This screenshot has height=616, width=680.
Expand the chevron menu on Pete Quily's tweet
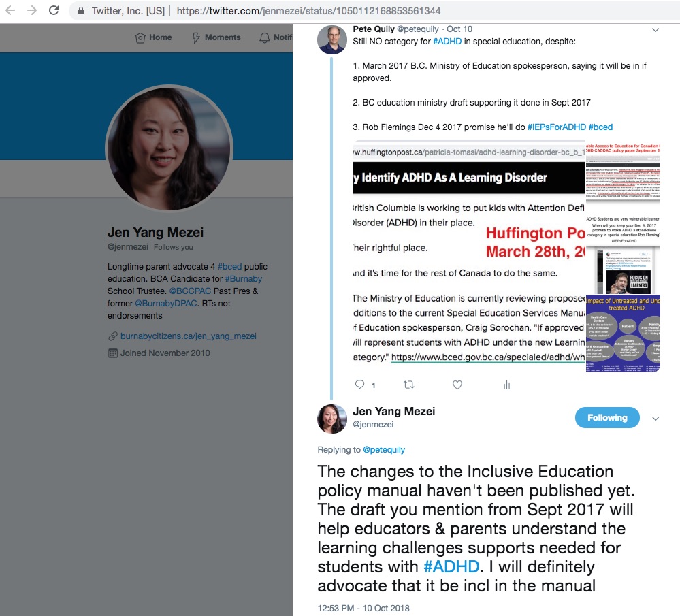pyautogui.click(x=655, y=30)
